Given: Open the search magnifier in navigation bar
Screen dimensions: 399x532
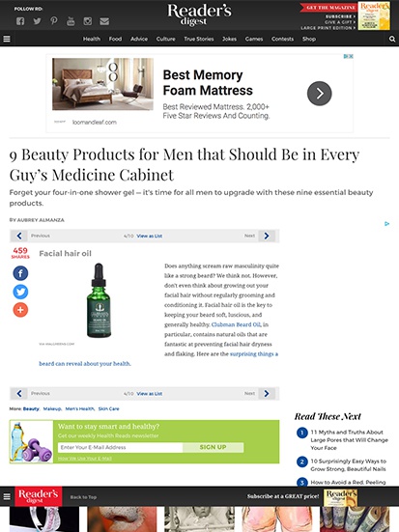Looking at the screenshot, I should 392,39.
